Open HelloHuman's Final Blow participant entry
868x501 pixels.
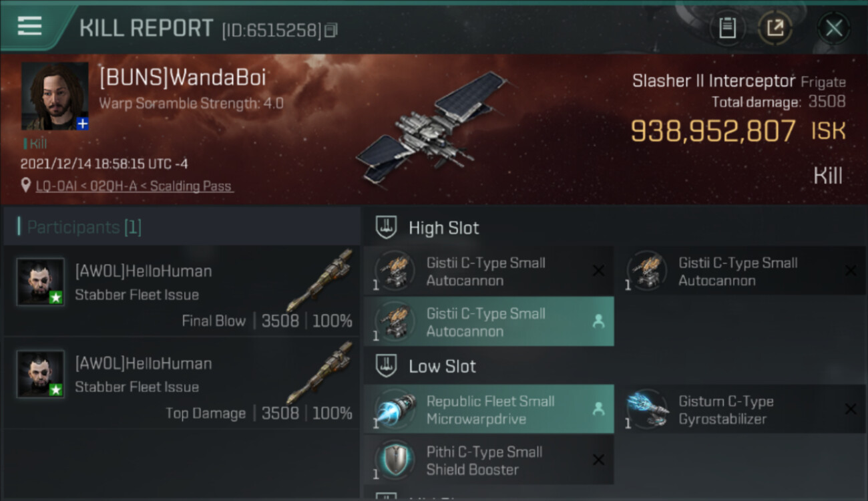182,290
